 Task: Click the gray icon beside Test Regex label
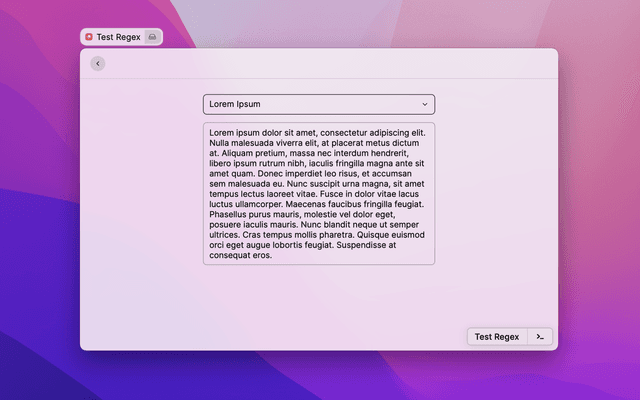[x=152, y=37]
